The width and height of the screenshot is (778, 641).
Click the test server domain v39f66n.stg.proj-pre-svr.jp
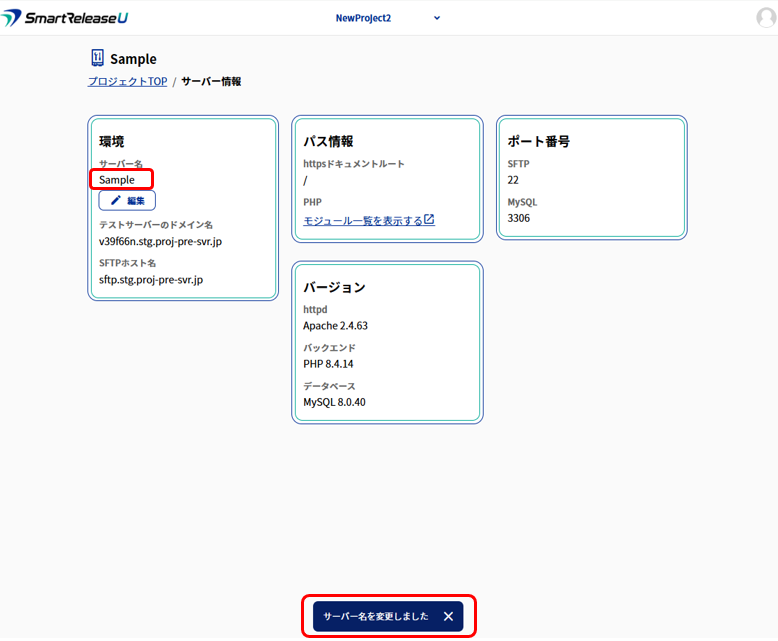160,241
